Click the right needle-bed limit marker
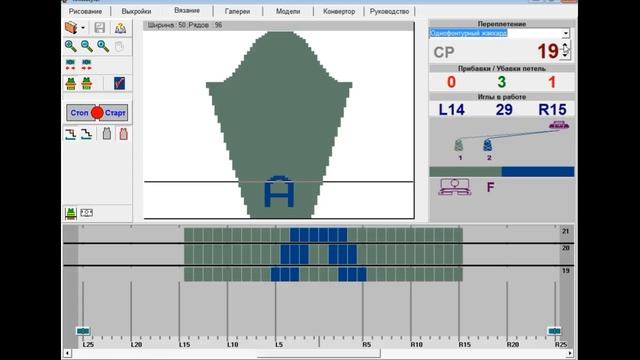This screenshot has width=640, height=360. tap(554, 331)
